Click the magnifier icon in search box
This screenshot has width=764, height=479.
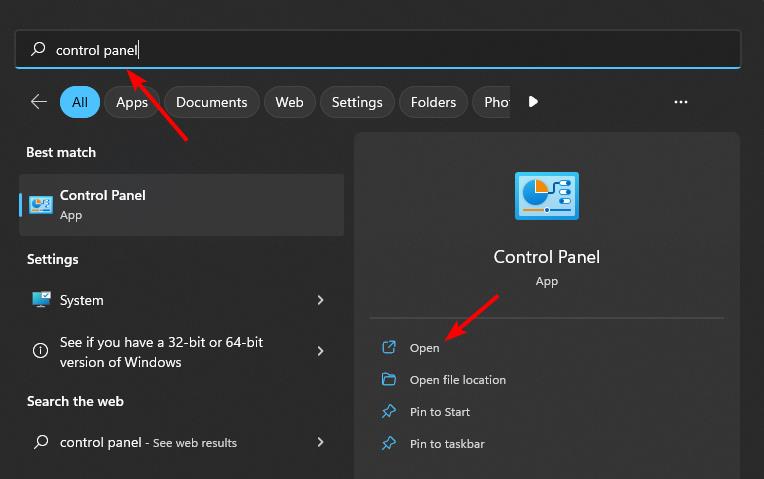38,49
